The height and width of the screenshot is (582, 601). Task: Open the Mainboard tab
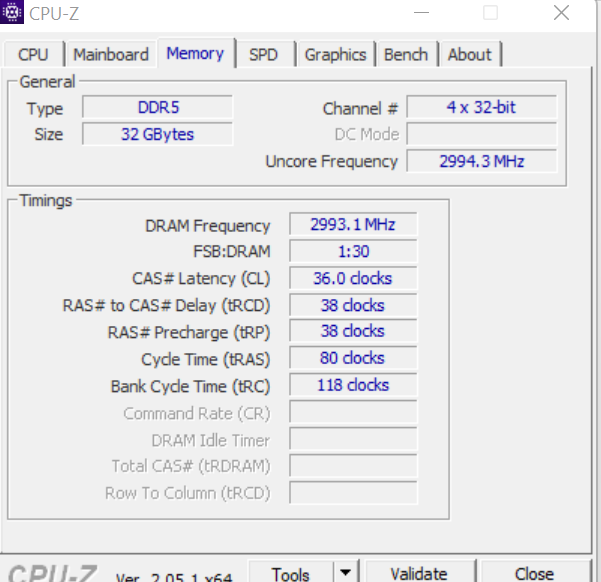click(x=111, y=54)
